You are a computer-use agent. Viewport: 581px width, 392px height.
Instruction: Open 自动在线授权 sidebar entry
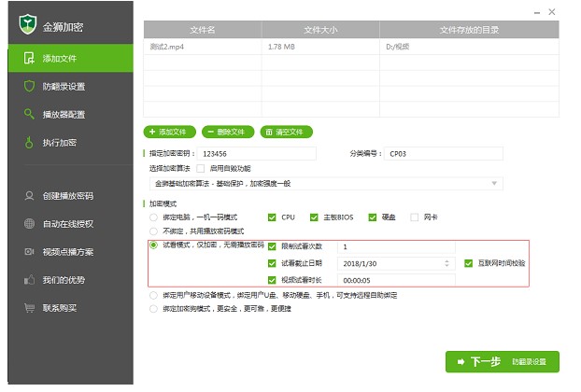tap(70, 224)
